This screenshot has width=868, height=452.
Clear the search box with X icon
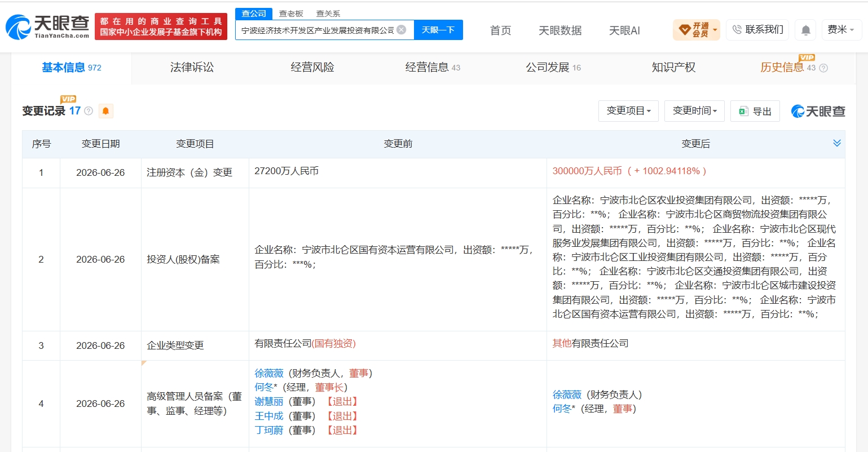(x=401, y=30)
